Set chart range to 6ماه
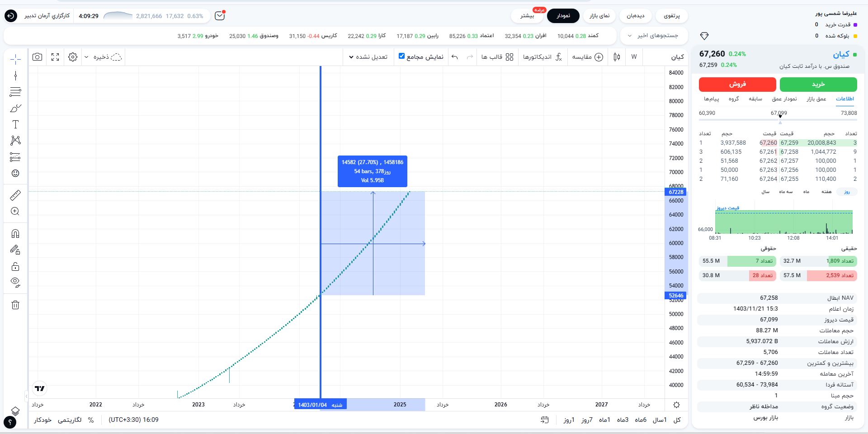Viewport: 868px width, 434px height. (x=641, y=420)
